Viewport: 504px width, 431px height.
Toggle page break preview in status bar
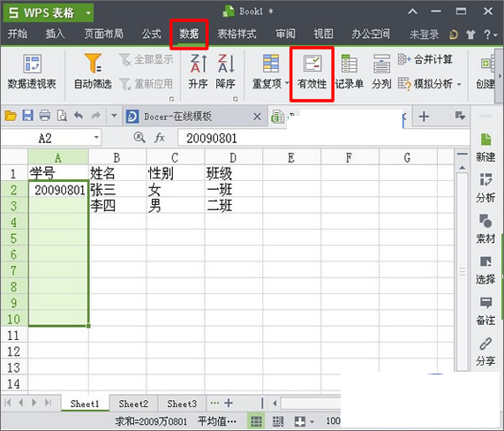point(278,421)
